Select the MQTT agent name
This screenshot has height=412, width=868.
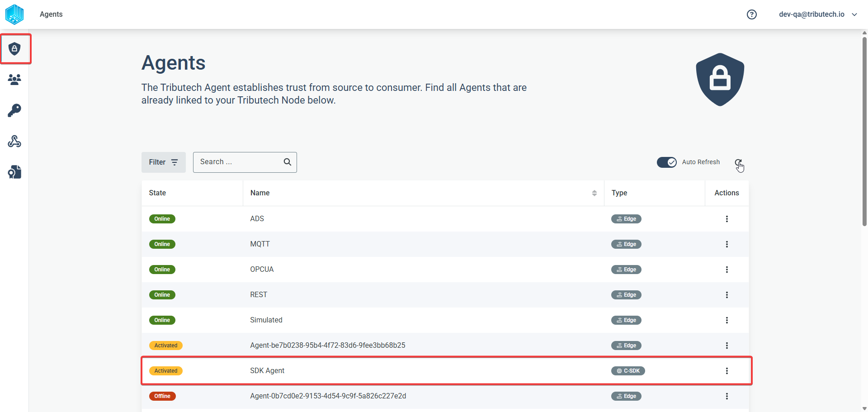(260, 244)
